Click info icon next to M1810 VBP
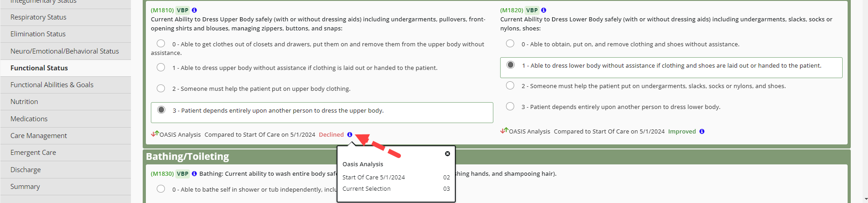This screenshot has height=203, width=868. (194, 10)
